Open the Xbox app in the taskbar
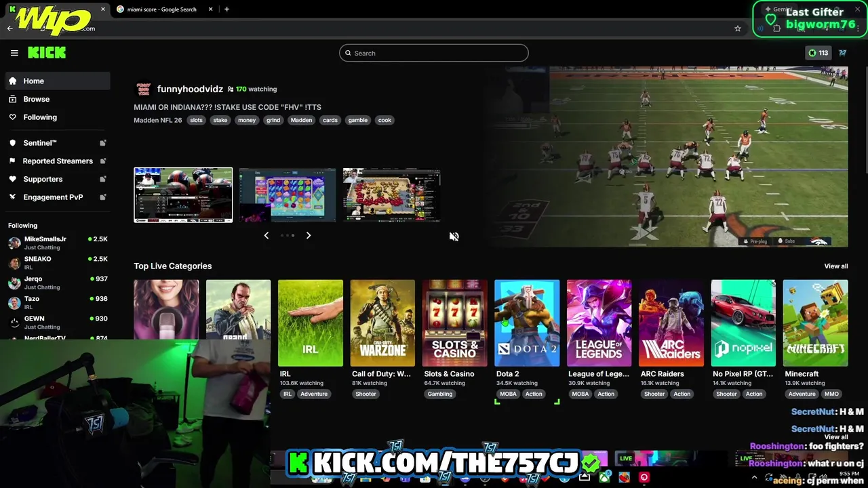 tap(604, 478)
